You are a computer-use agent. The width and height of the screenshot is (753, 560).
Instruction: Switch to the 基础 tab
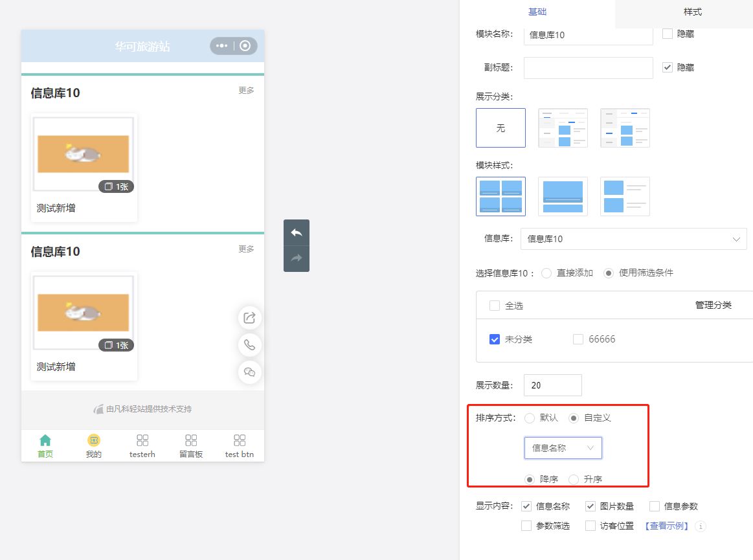point(537,12)
